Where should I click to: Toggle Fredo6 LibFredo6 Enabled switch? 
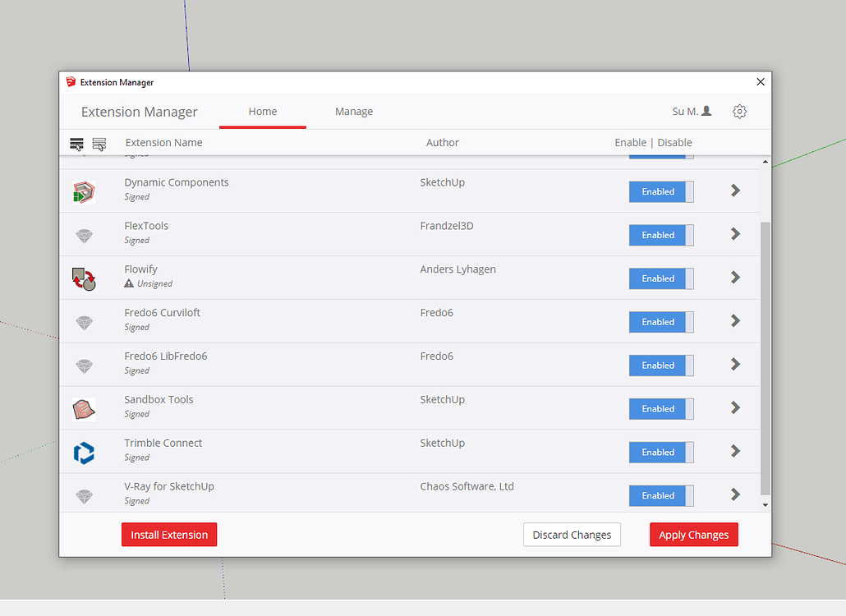tap(661, 365)
